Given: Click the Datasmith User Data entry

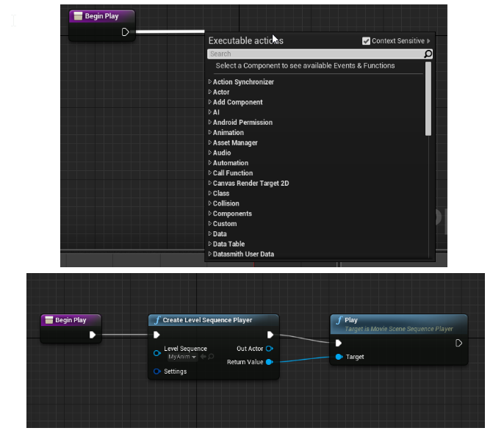Looking at the screenshot, I should tap(243, 254).
